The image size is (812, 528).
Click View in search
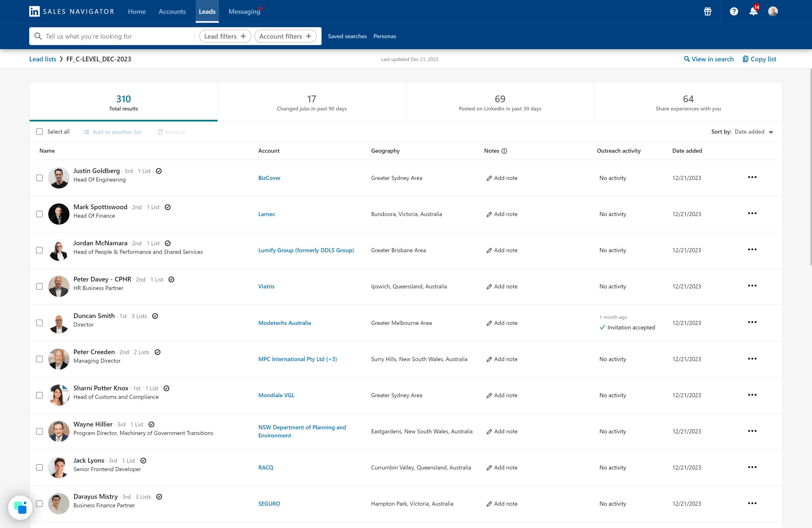click(709, 59)
